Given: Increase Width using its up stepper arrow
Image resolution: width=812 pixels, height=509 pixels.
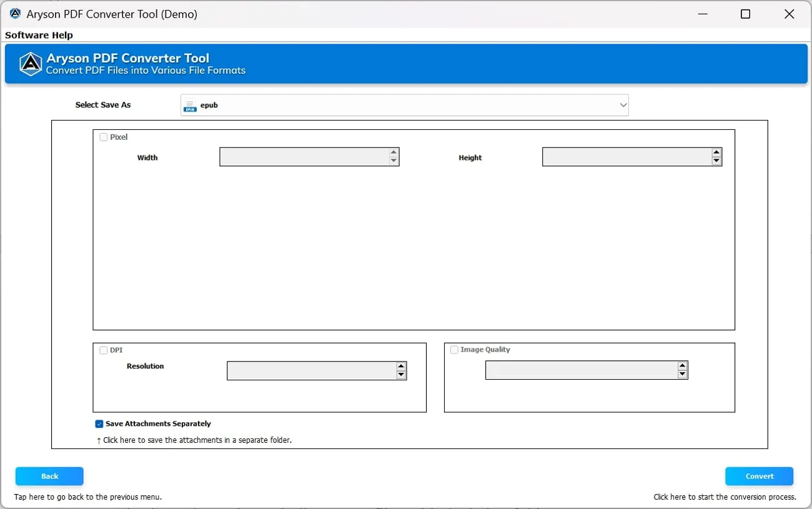Looking at the screenshot, I should pos(394,152).
